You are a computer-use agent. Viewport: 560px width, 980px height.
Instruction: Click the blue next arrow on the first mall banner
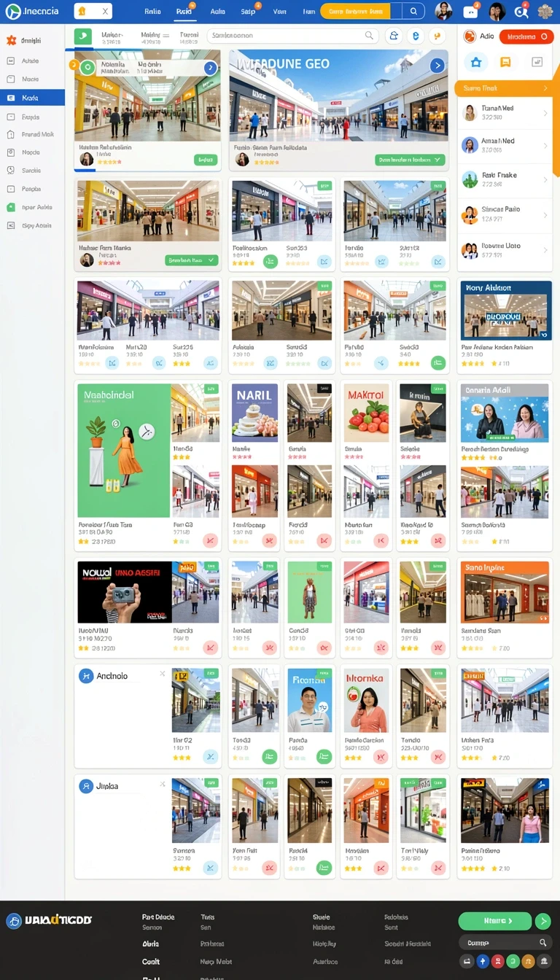(x=210, y=68)
